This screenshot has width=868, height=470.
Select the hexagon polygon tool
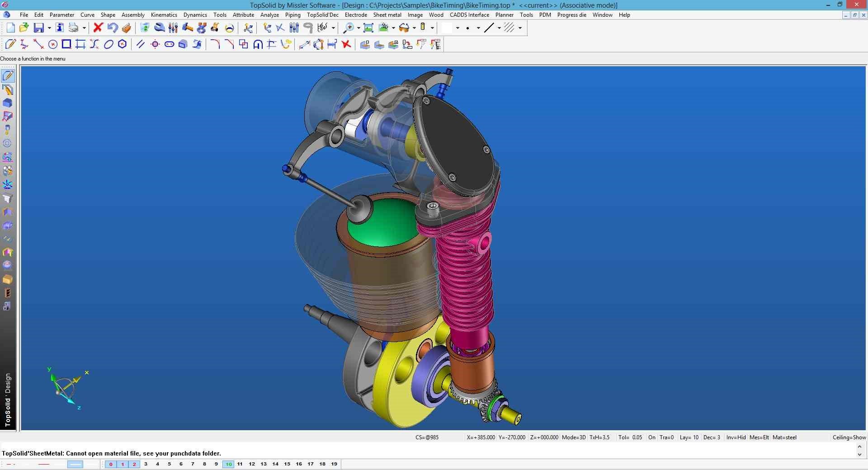pos(122,44)
